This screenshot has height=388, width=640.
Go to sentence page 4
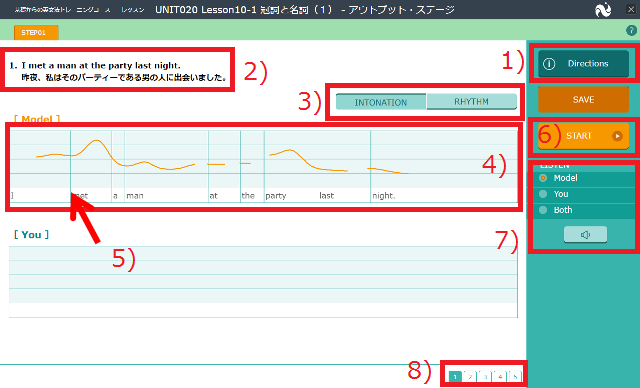pos(500,377)
